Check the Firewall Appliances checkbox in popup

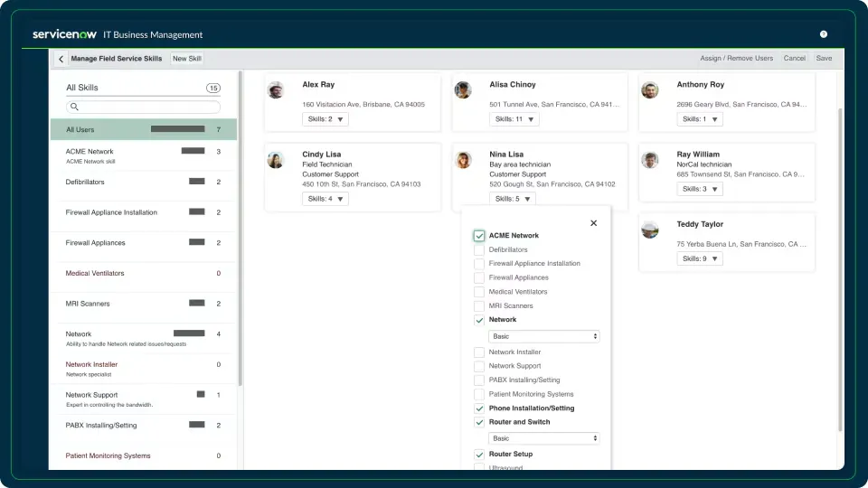479,277
